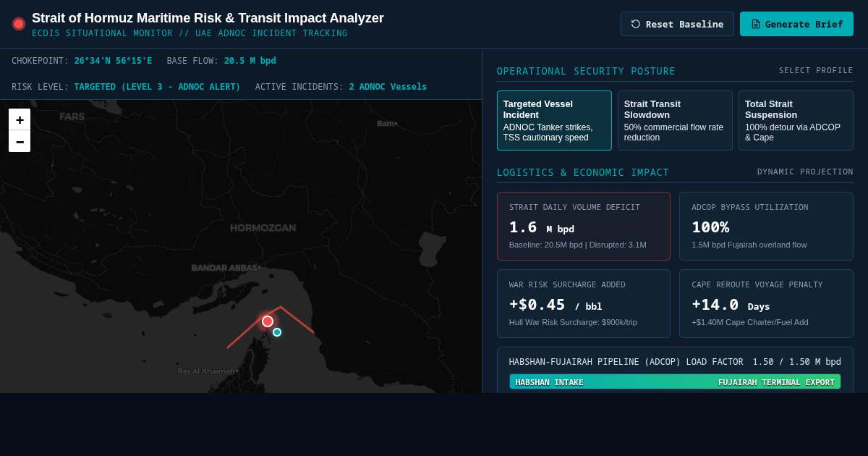Viewport: 868px width, 456px height.
Task: Click the ADCOP pipeline load factor bar
Action: coord(675,381)
